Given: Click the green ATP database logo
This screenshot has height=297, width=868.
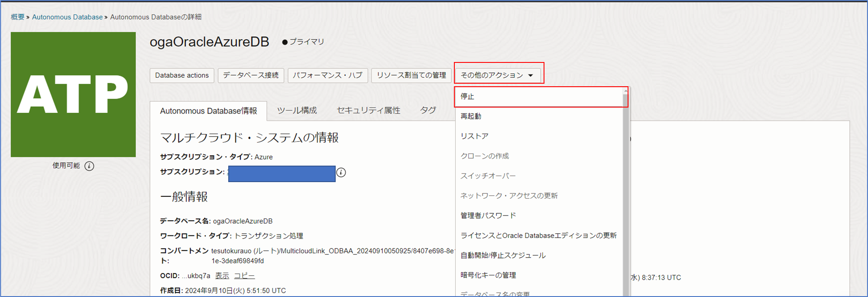Looking at the screenshot, I should pos(73,95).
